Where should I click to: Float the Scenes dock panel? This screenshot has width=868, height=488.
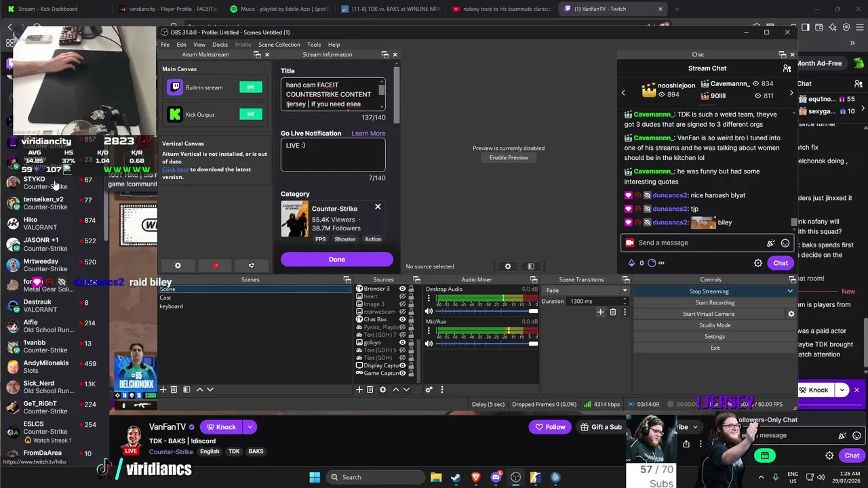tap(347, 280)
